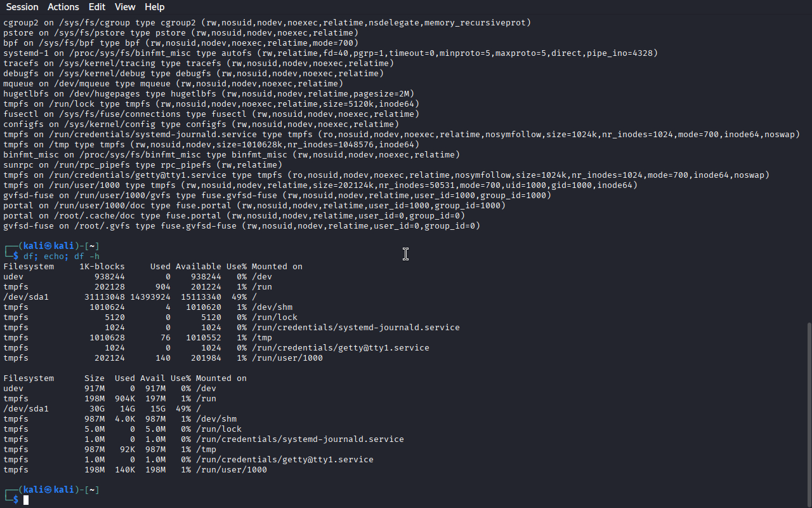The width and height of the screenshot is (812, 508).
Task: Open the Edit menu
Action: coord(97,7)
